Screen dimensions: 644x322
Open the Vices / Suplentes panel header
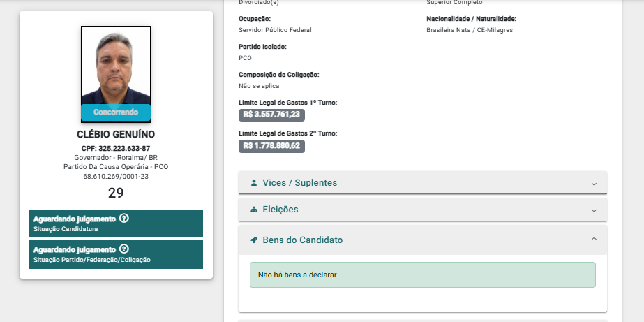click(x=423, y=182)
